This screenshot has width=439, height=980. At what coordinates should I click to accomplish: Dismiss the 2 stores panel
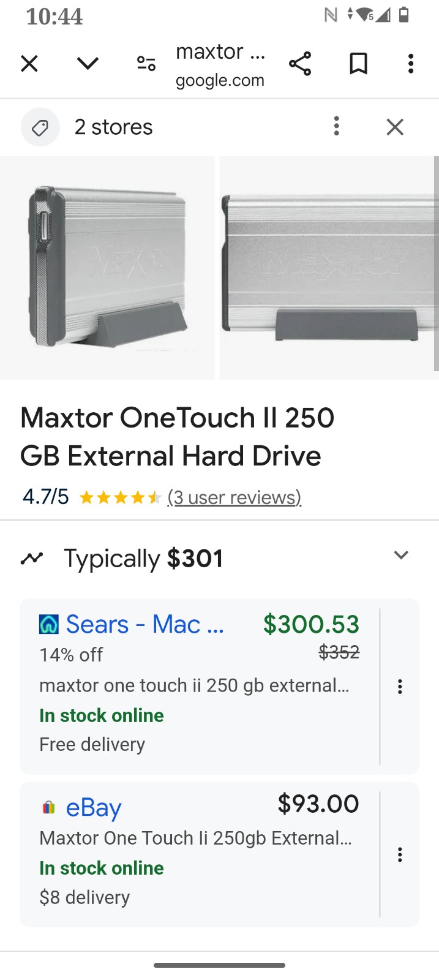click(x=395, y=127)
